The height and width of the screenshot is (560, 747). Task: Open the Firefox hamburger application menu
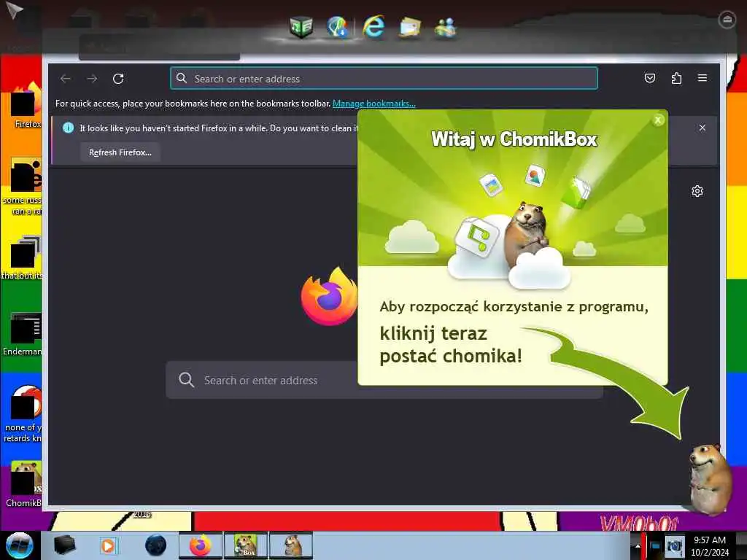(x=703, y=77)
